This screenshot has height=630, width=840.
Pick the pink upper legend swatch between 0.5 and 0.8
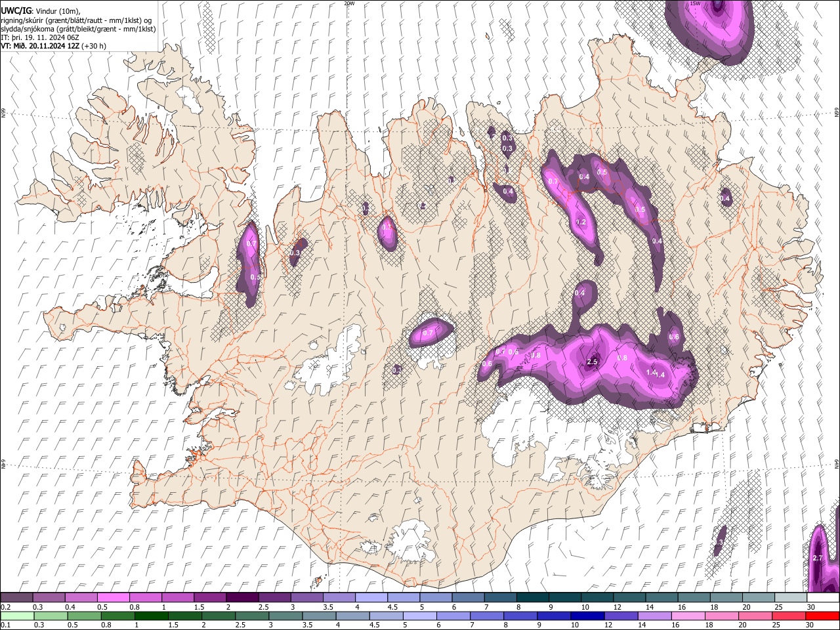pyautogui.click(x=113, y=598)
